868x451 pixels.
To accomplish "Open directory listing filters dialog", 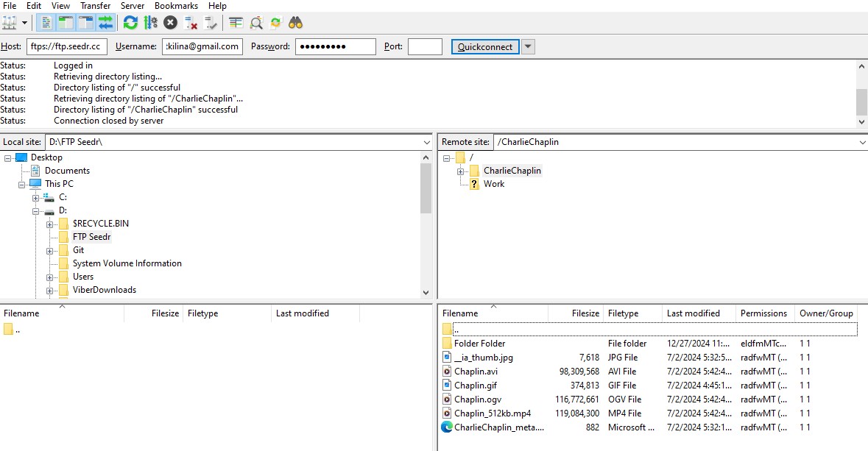I will point(236,23).
